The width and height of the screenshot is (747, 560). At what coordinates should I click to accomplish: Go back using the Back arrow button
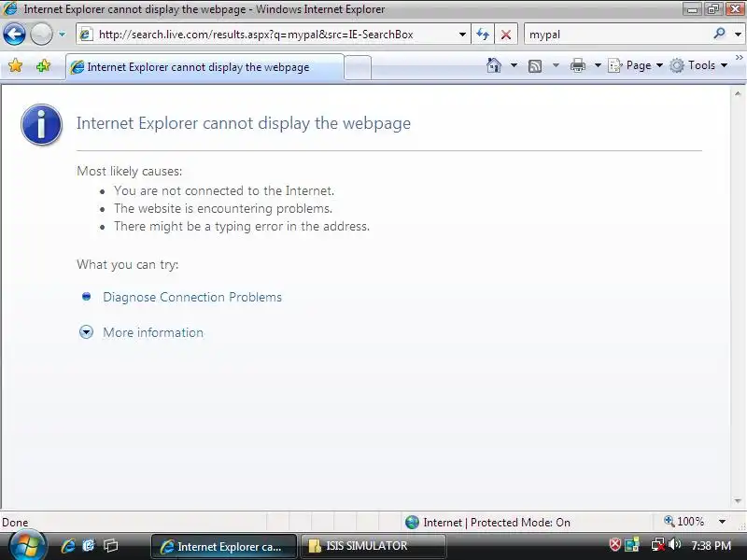(x=14, y=35)
